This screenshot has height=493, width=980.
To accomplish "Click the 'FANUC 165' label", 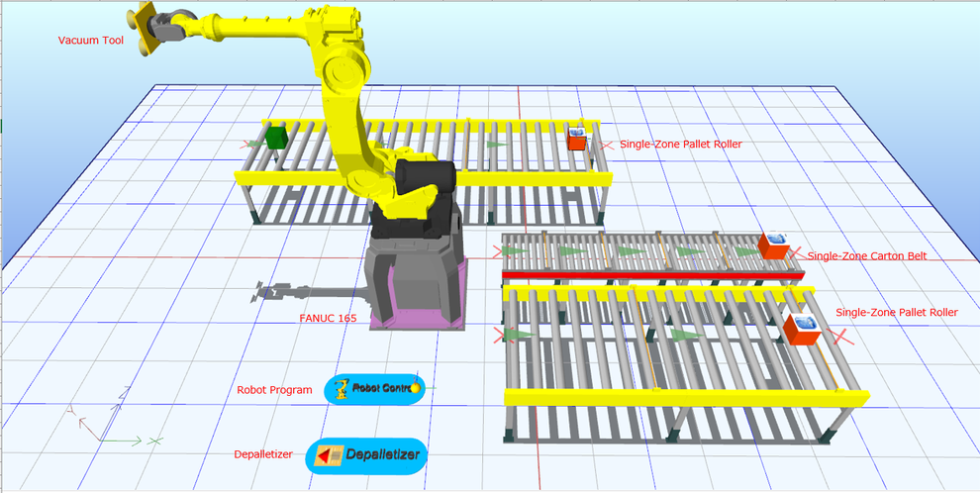I will pos(328,318).
